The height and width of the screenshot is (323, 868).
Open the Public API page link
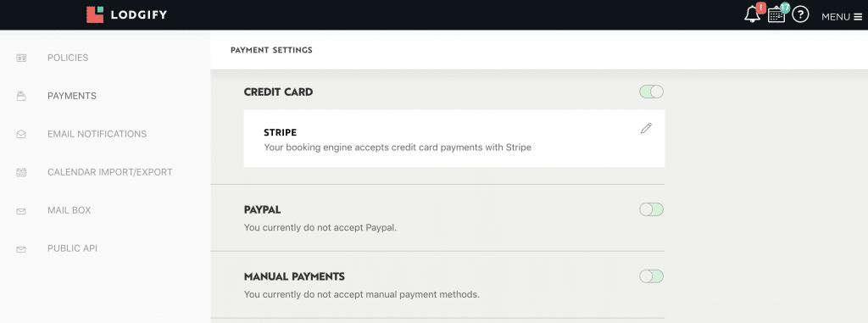72,248
